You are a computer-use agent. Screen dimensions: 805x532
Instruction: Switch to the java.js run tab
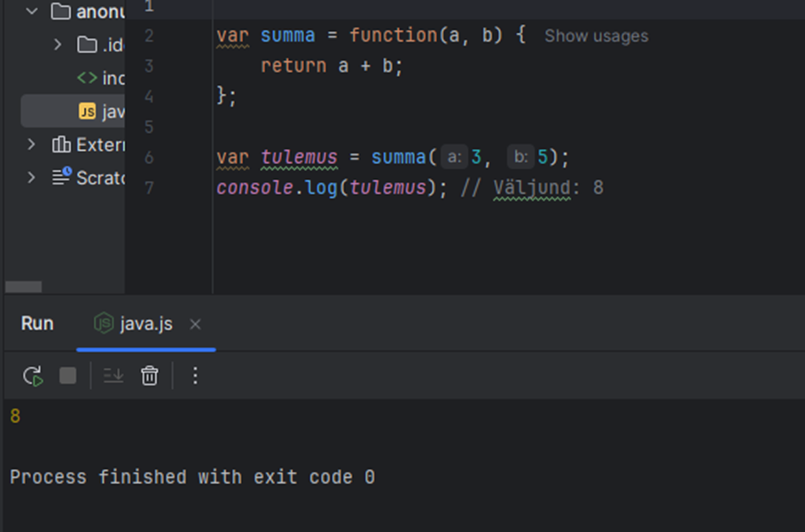click(x=145, y=325)
